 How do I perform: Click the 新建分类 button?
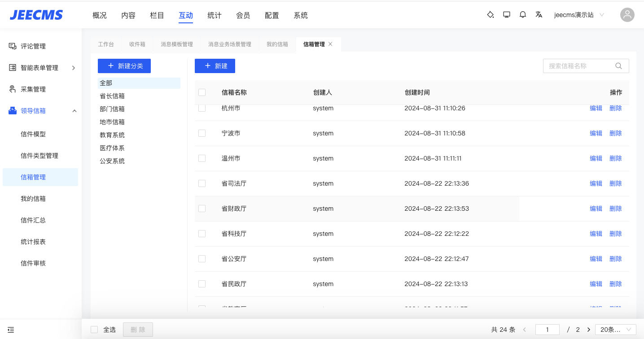tap(124, 66)
